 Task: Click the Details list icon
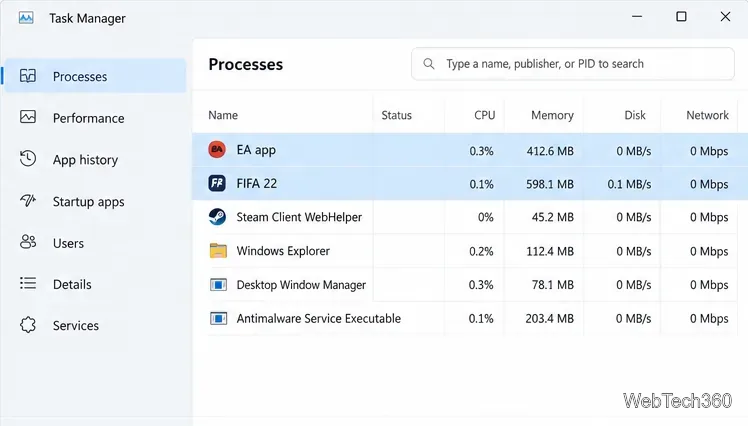(28, 283)
